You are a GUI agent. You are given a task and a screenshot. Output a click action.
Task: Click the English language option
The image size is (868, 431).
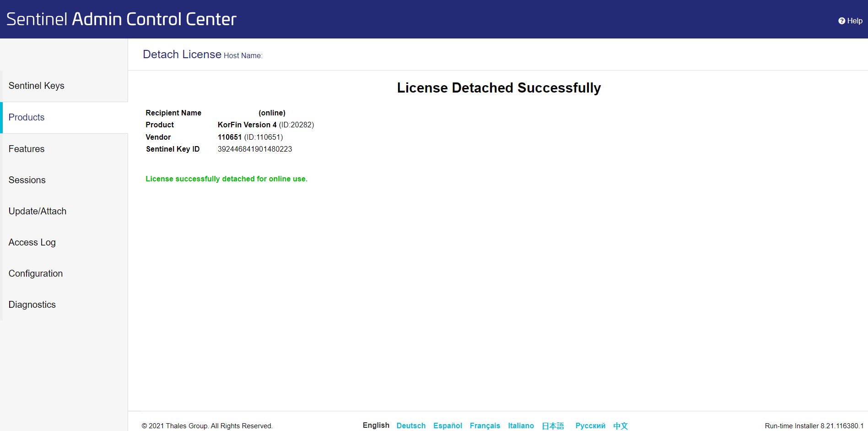click(376, 425)
